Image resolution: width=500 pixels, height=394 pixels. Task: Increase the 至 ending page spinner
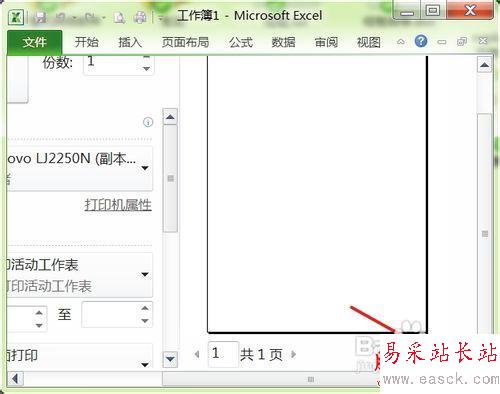click(x=145, y=308)
